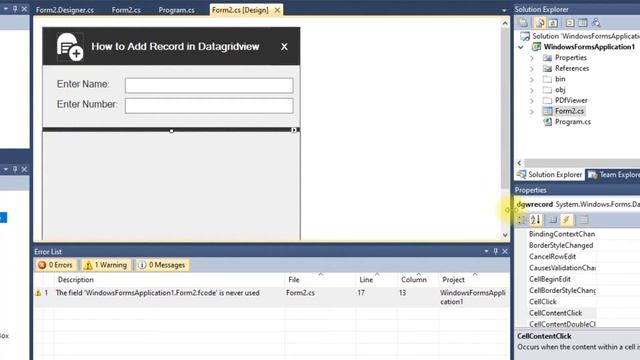Click the Events lightning bolt icon
640x360 pixels.
point(567,220)
